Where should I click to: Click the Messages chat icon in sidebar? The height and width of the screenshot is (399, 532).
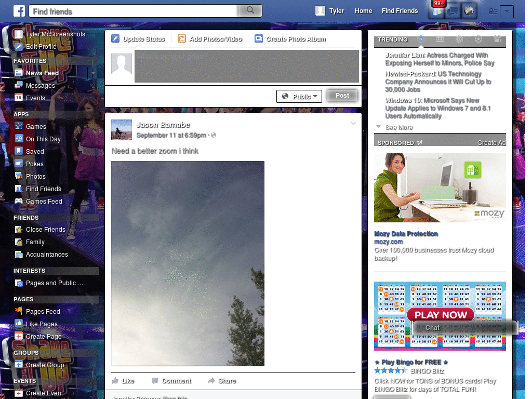pos(19,85)
